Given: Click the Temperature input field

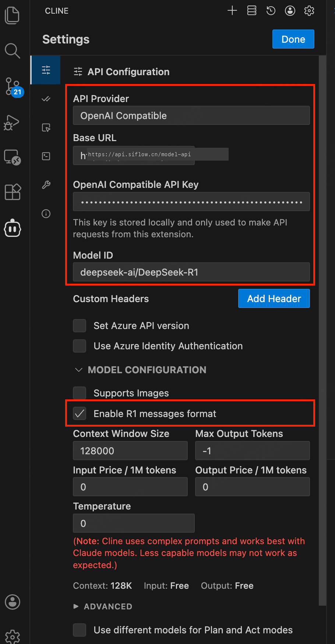Looking at the screenshot, I should coord(134,523).
